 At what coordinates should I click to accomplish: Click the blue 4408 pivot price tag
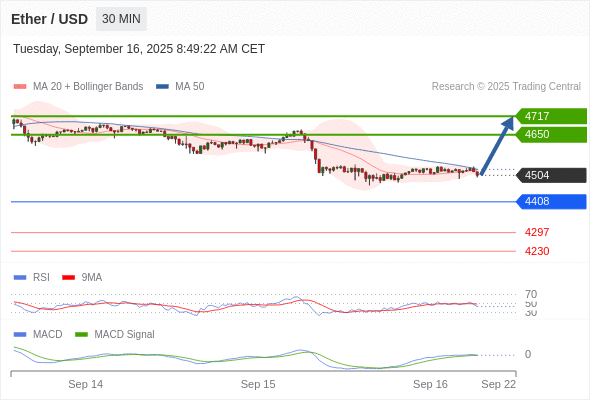pyautogui.click(x=551, y=201)
